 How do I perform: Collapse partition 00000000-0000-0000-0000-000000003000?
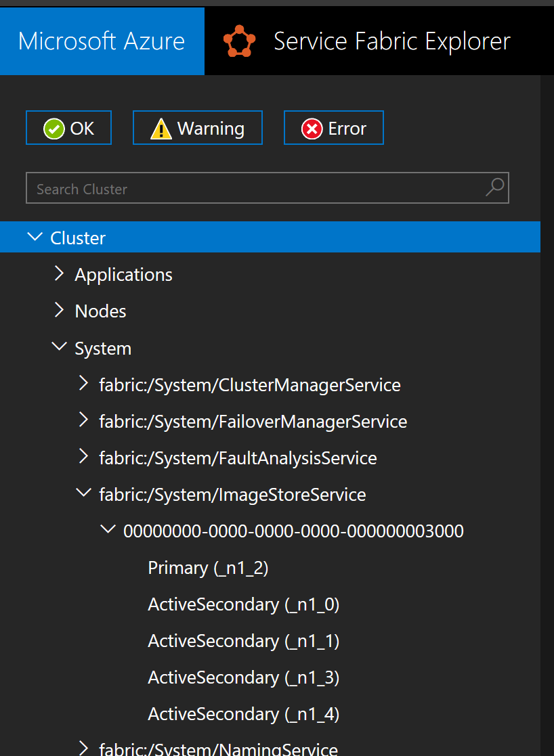[108, 530]
